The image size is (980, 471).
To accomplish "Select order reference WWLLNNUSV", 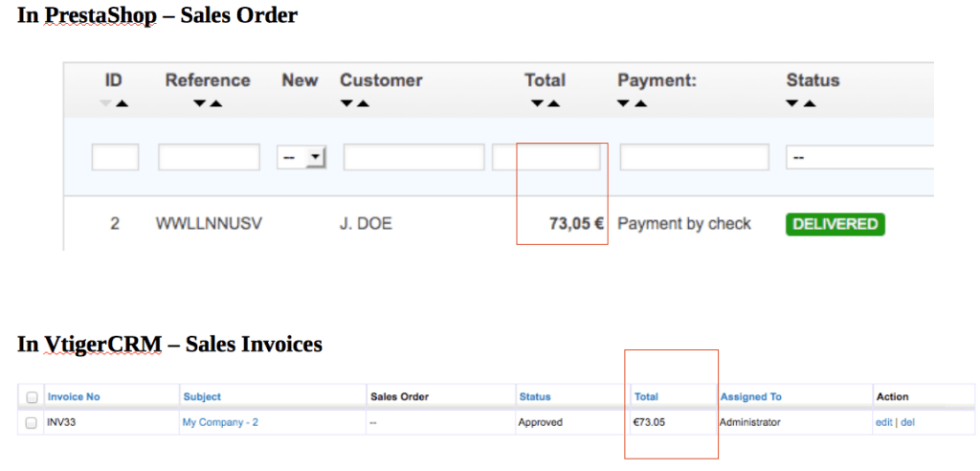I will (209, 224).
